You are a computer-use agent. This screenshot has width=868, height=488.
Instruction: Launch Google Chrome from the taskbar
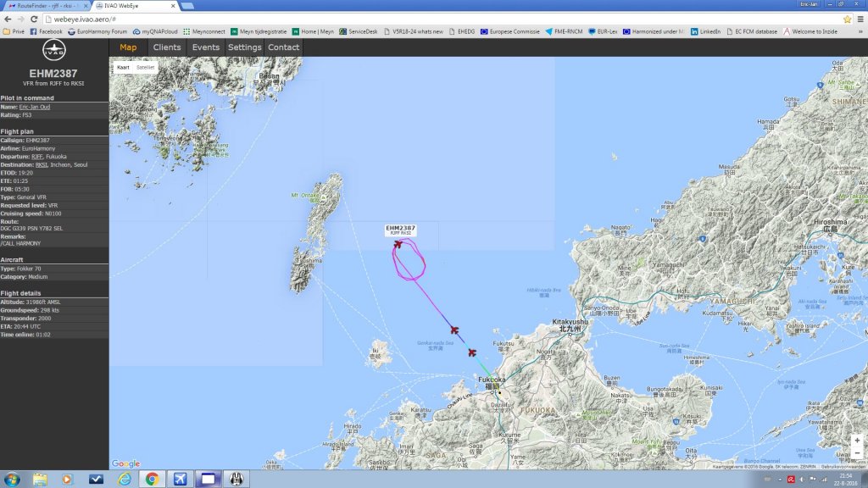pyautogui.click(x=151, y=479)
